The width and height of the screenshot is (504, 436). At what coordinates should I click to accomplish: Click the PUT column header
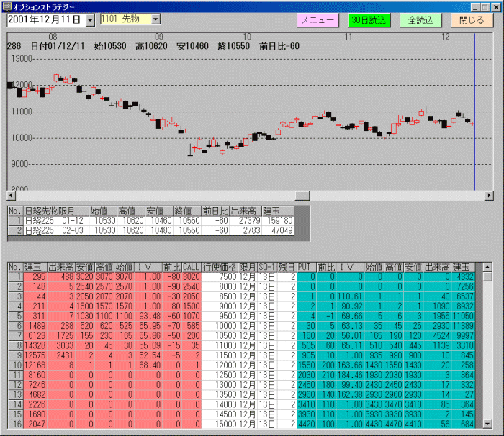pos(304,267)
